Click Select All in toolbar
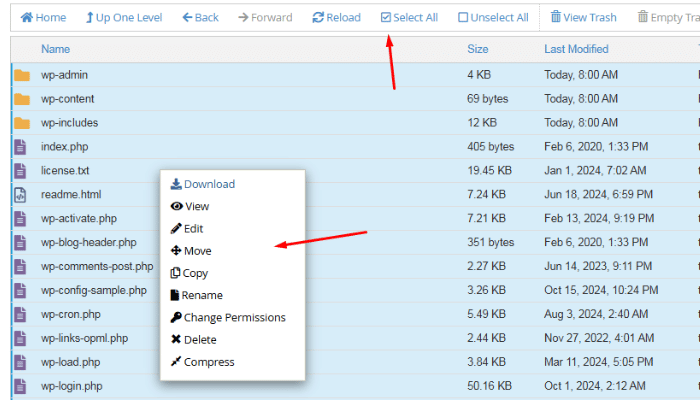 409,17
